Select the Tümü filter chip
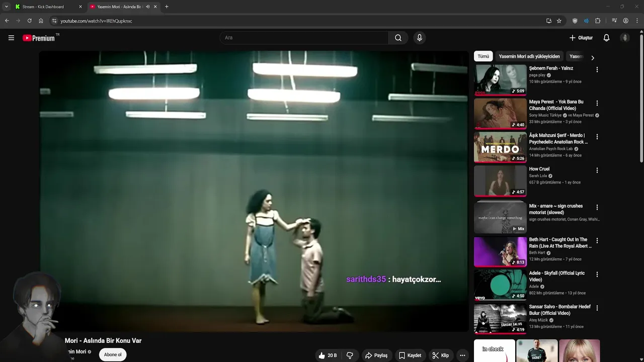The image size is (644, 362). (483, 56)
